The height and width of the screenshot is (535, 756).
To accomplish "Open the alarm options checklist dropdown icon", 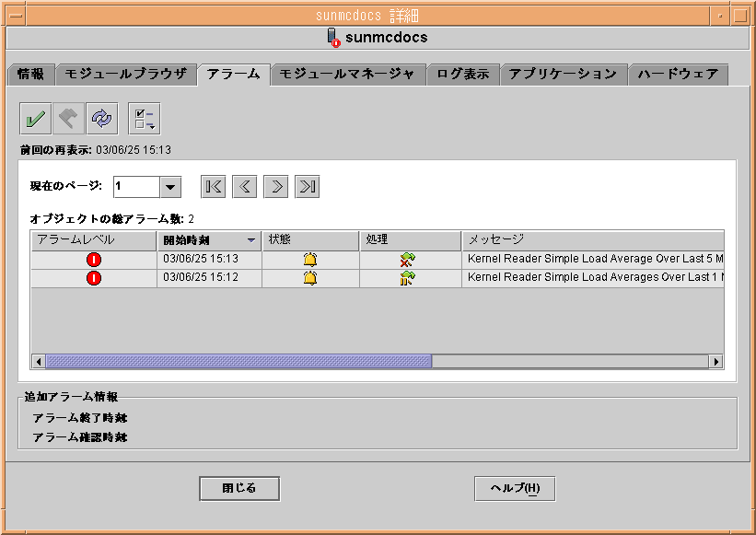I will tap(145, 119).
